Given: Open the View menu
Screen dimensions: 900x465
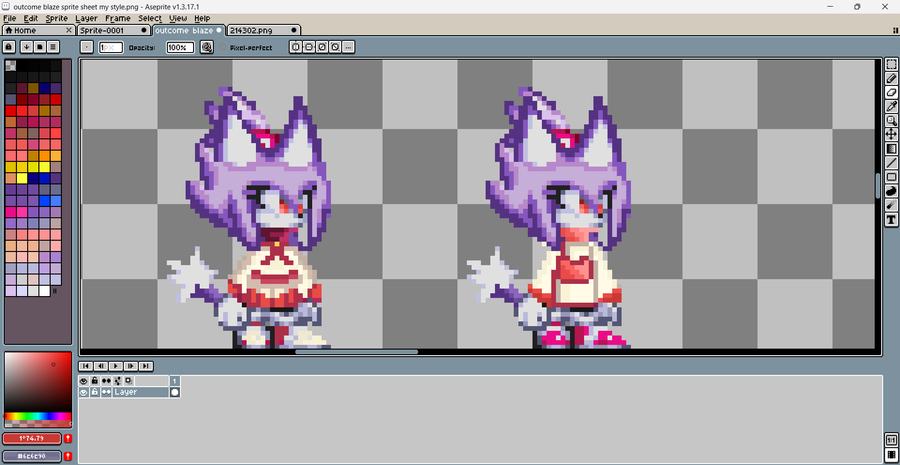Looking at the screenshot, I should [178, 18].
